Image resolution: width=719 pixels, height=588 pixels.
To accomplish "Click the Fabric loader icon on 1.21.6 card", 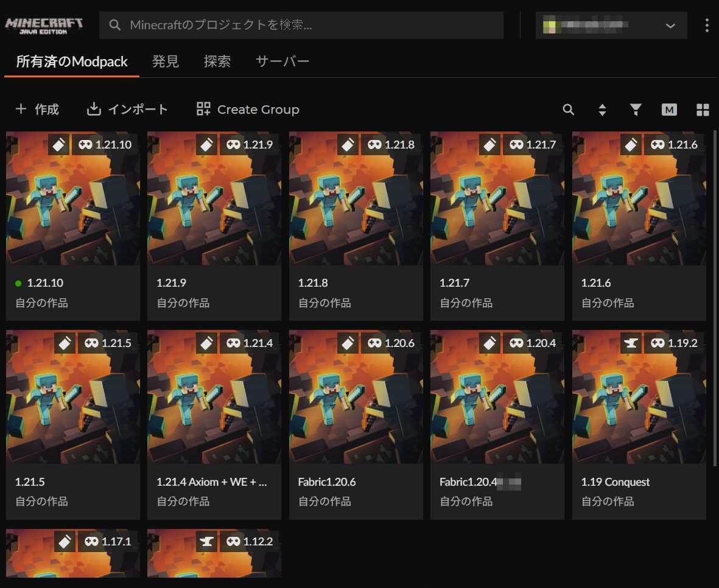I will pyautogui.click(x=631, y=145).
